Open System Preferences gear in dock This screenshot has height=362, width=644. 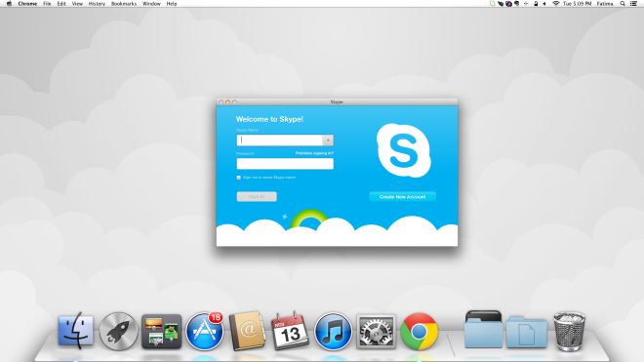pyautogui.click(x=376, y=332)
